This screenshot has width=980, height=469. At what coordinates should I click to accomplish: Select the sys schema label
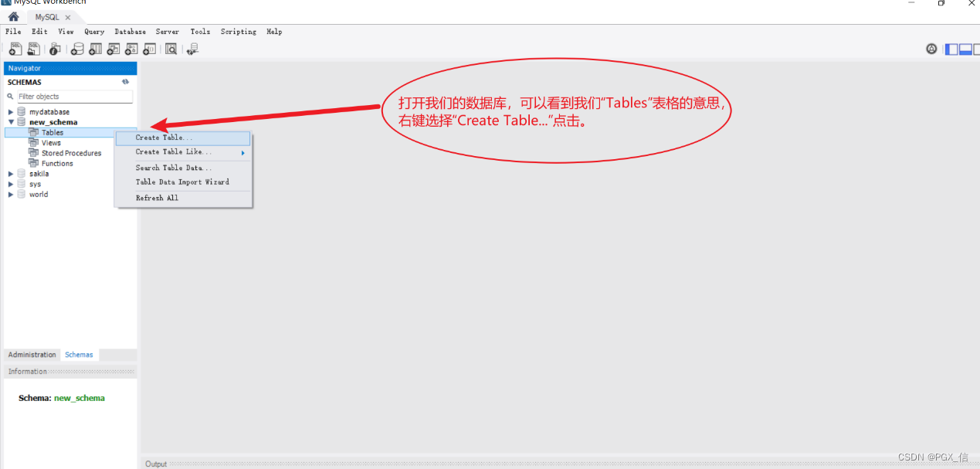[35, 184]
